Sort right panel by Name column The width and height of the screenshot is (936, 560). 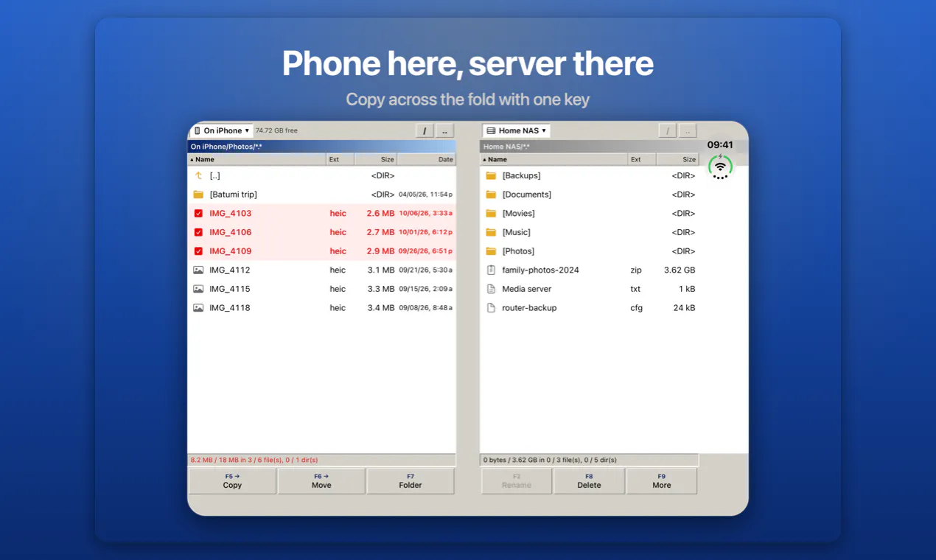[x=553, y=159]
